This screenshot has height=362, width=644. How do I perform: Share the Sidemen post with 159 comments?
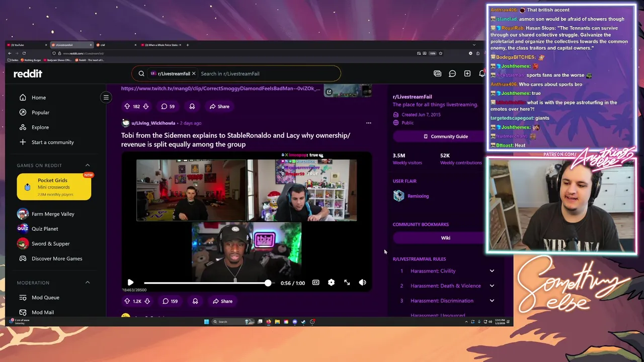click(x=222, y=301)
